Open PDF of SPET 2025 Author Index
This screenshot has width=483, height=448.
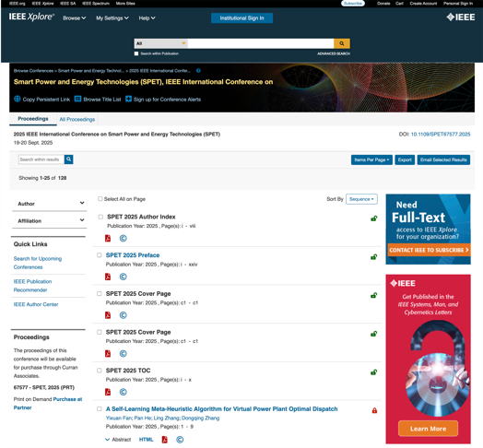108,238
